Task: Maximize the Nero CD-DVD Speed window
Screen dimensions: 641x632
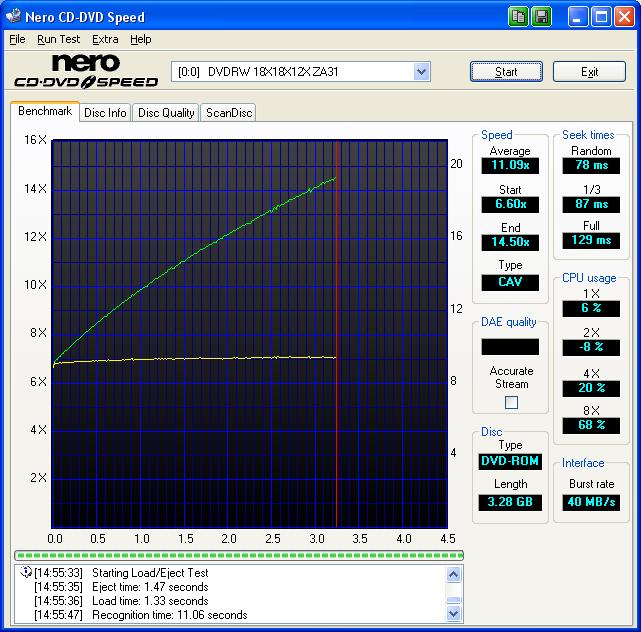Action: pyautogui.click(x=601, y=17)
